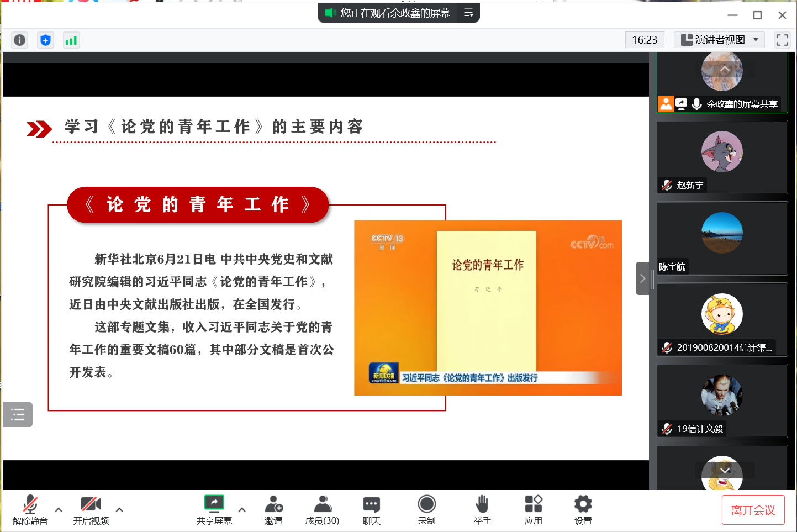797x532 pixels.
Task: Click the blue security shield icon
Action: click(x=45, y=40)
